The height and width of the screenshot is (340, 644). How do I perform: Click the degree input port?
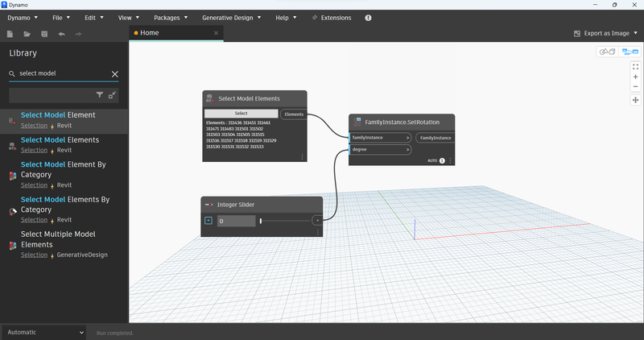pos(380,150)
